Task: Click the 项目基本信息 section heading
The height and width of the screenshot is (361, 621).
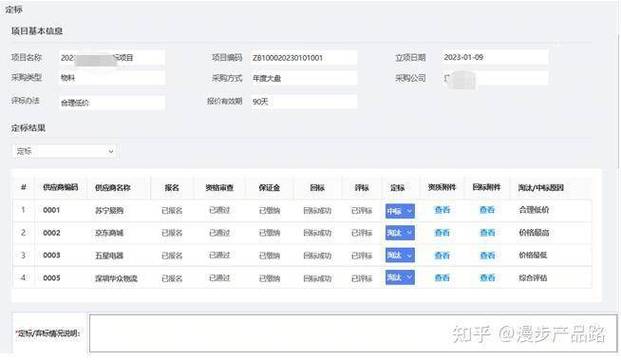Action: (x=37, y=31)
